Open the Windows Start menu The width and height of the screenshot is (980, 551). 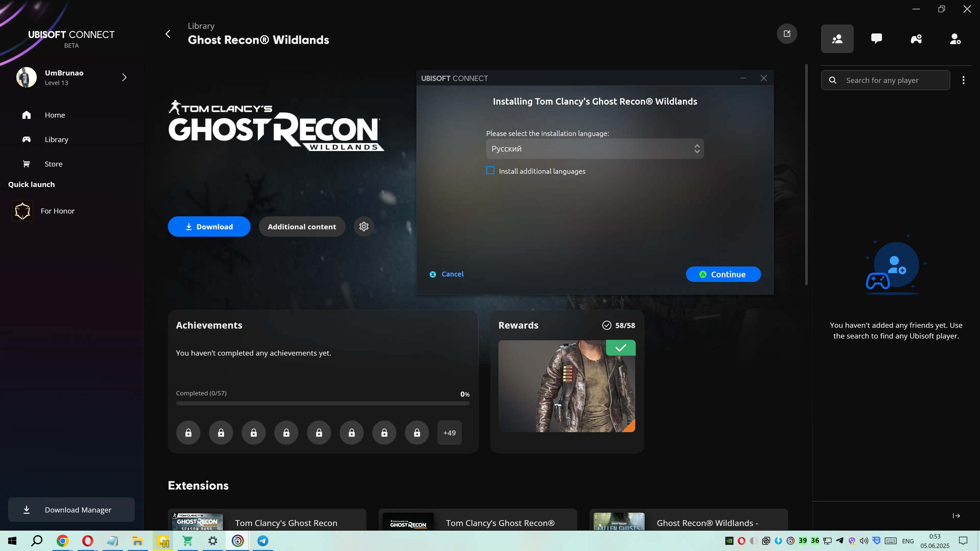[x=12, y=541]
